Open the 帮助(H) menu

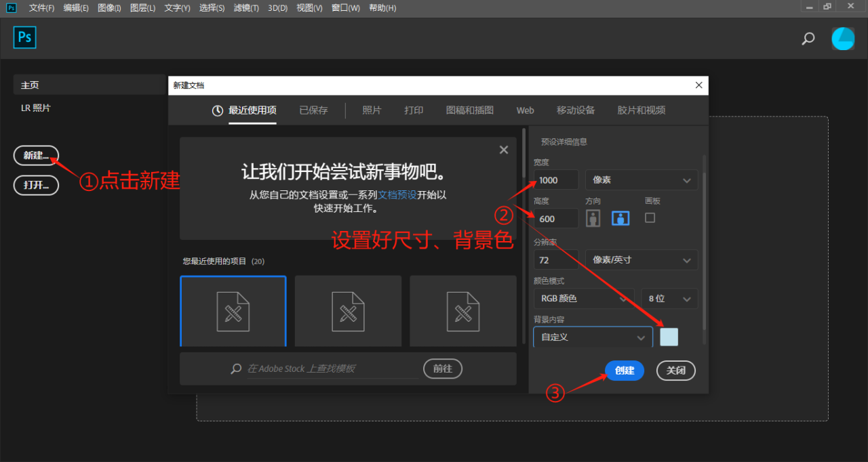click(x=382, y=7)
